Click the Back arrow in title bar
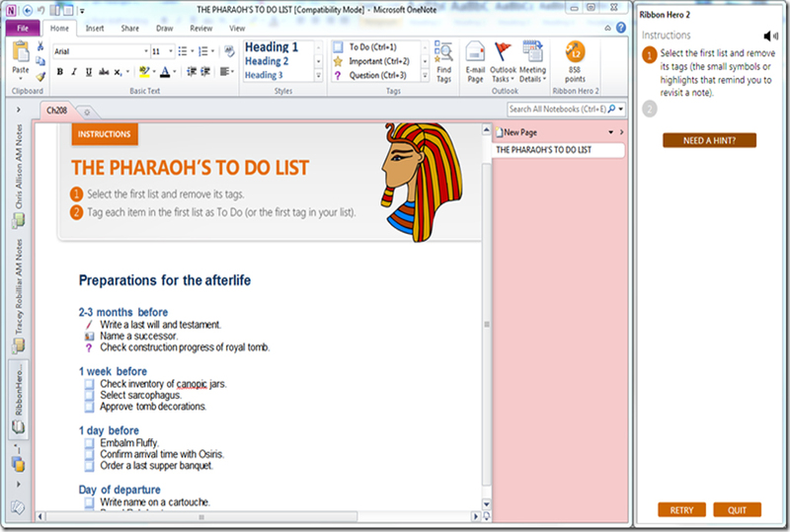The width and height of the screenshot is (790, 532). click(28, 10)
